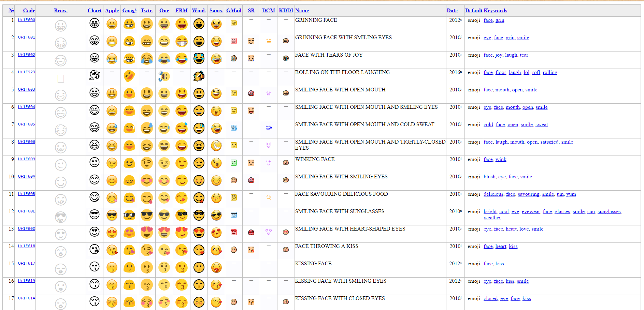Click the Chart column kissing face emoji
The width and height of the screenshot is (644, 310).
tap(95, 266)
